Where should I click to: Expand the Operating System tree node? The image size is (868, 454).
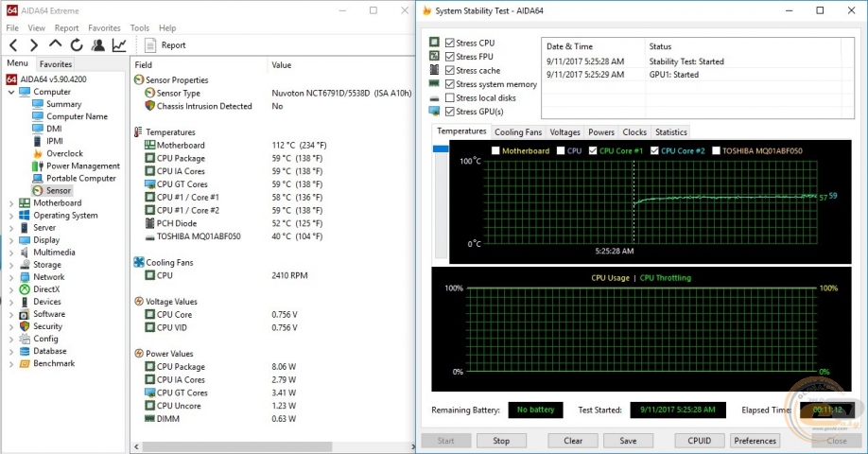click(x=10, y=216)
